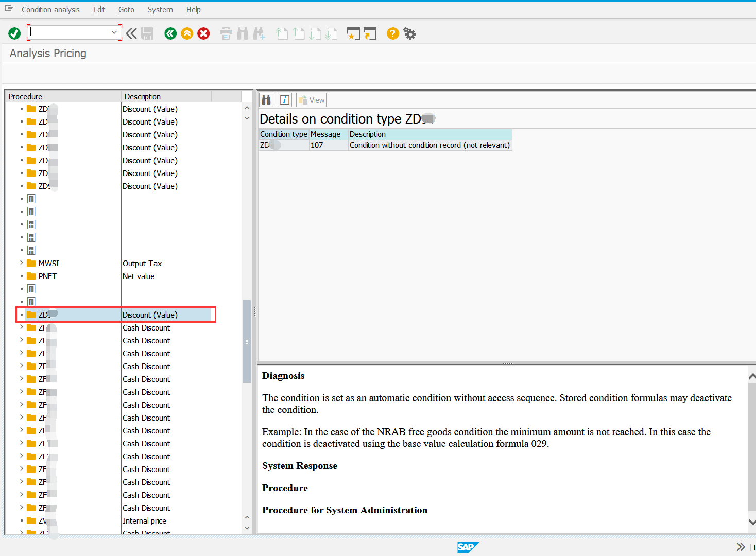Click into the transaction command input field
The image size is (756, 556).
click(x=70, y=32)
